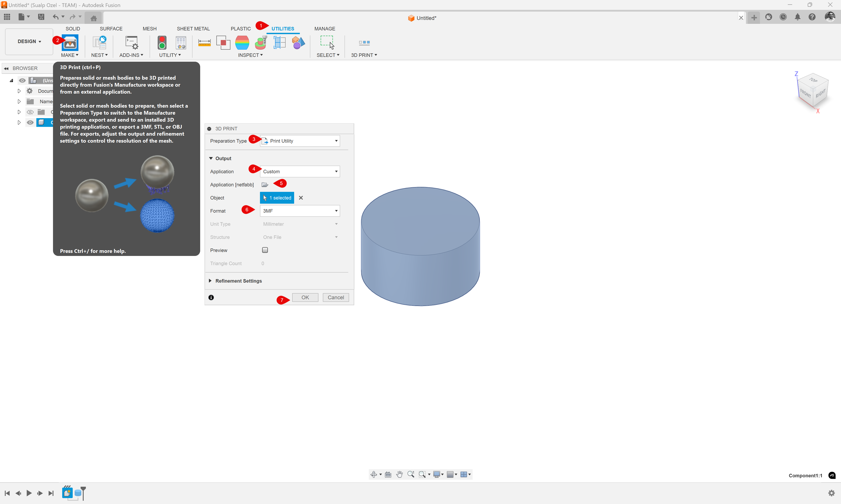This screenshot has width=841, height=504.
Task: Open the Application dropdown set to Custom
Action: tap(299, 171)
